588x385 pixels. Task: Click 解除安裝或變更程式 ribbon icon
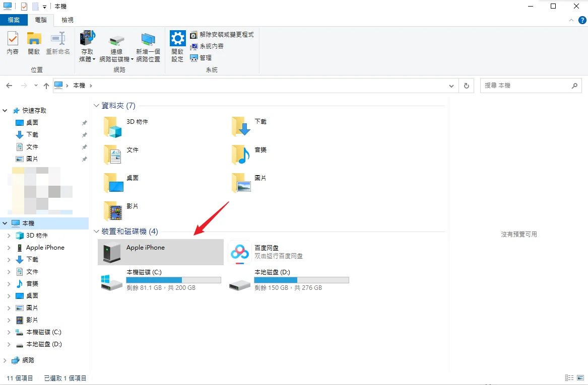click(224, 34)
